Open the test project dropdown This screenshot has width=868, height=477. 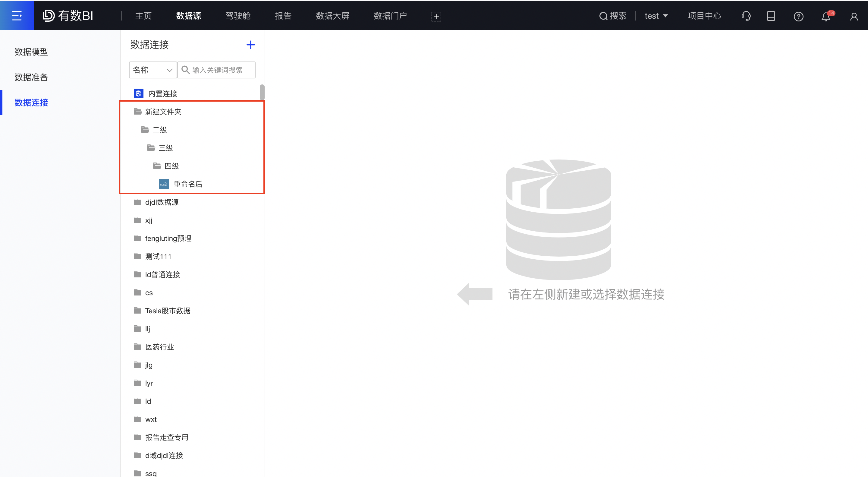(656, 15)
